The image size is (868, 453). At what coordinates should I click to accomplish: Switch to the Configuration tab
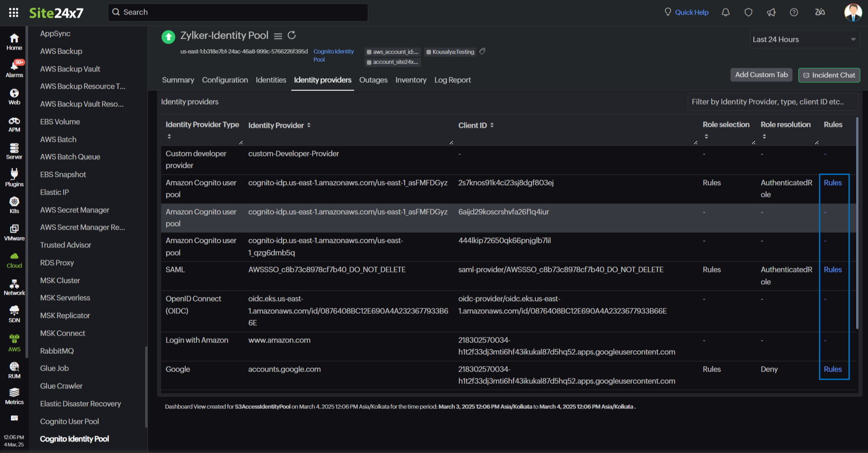pos(225,80)
